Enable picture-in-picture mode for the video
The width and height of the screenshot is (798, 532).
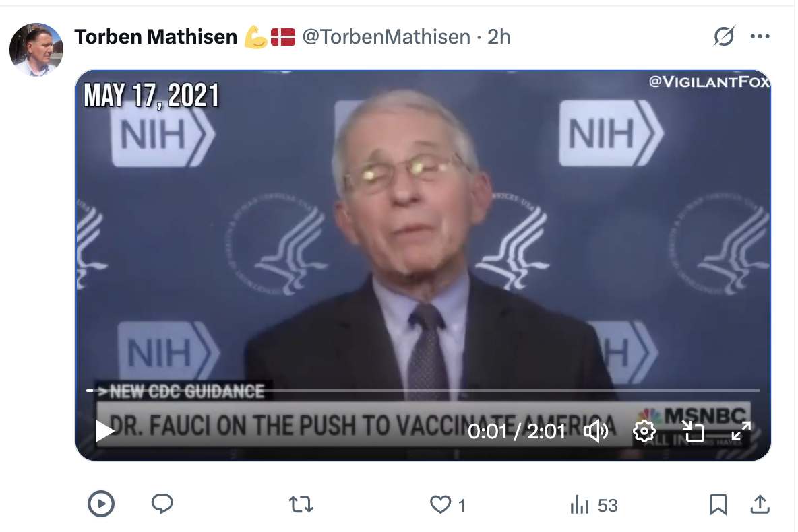click(692, 431)
